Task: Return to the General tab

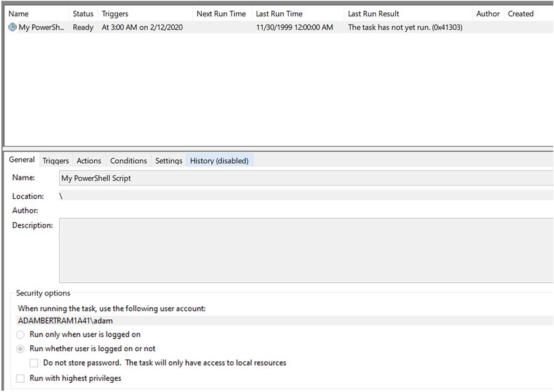Action: click(x=22, y=159)
